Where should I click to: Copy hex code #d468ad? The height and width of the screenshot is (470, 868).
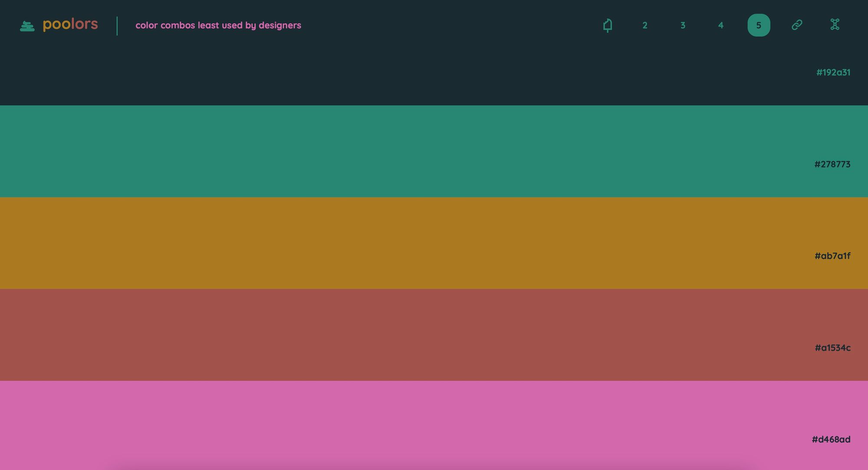coord(831,439)
